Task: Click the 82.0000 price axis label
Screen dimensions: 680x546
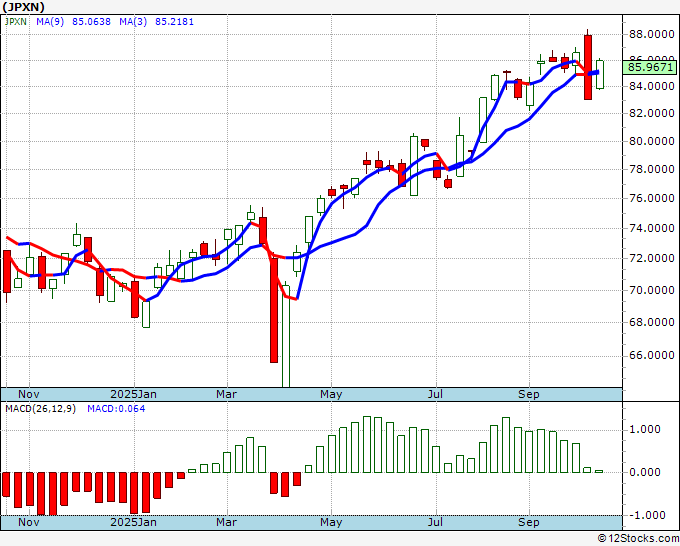Action: coord(651,114)
